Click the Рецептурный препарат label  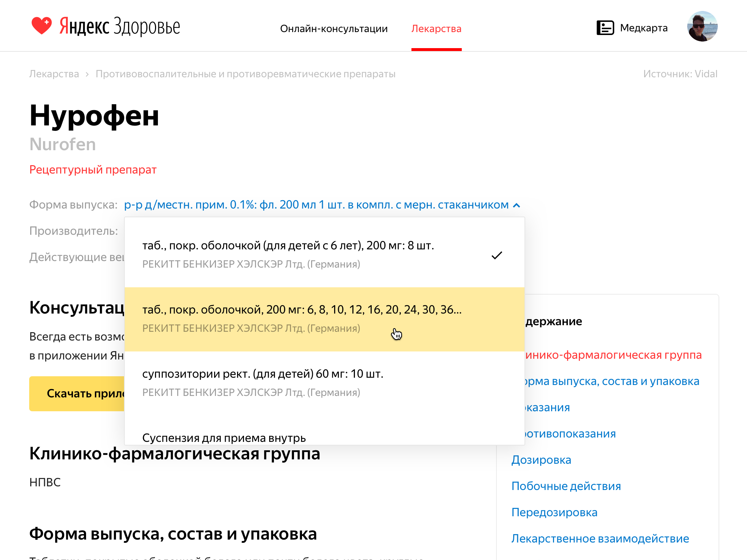pyautogui.click(x=93, y=170)
